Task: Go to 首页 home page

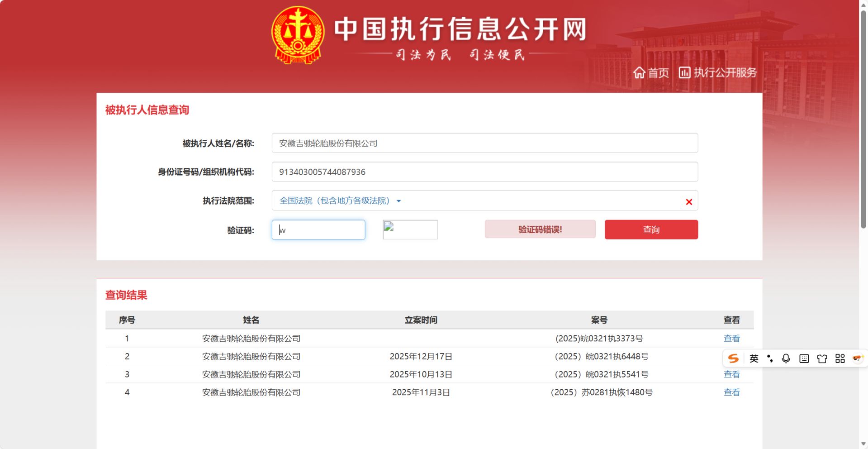Action: coord(651,72)
